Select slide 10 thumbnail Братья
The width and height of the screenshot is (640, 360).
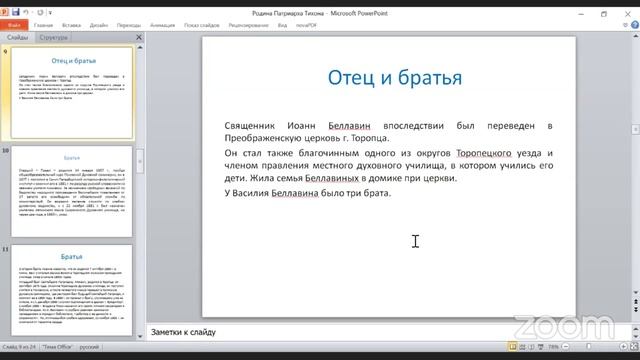click(72, 191)
